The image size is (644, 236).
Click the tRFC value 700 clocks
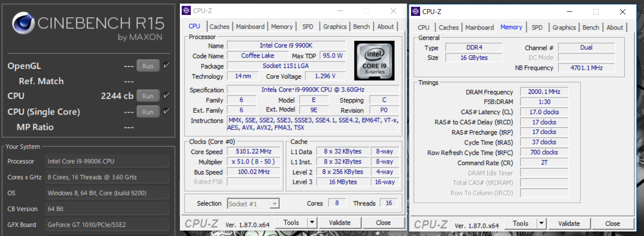544,152
